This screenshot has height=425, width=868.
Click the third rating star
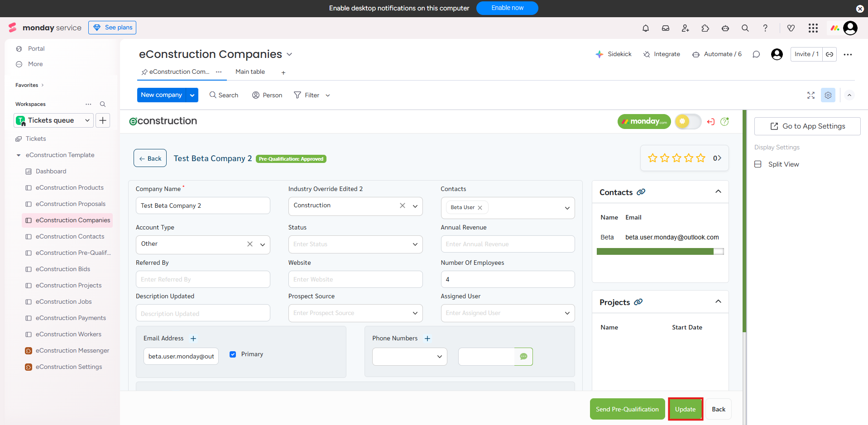click(676, 158)
